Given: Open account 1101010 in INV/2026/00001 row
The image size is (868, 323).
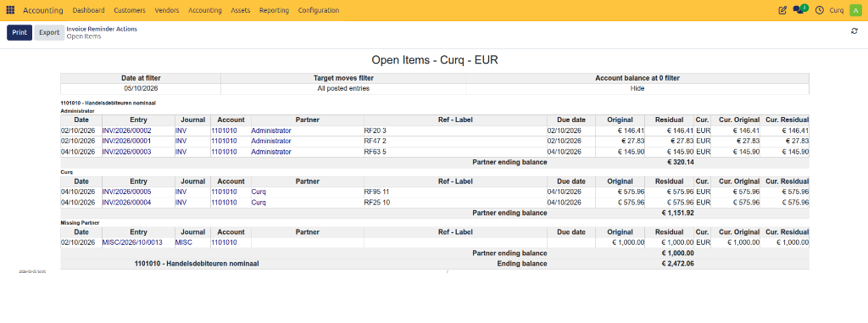Looking at the screenshot, I should [224, 142].
